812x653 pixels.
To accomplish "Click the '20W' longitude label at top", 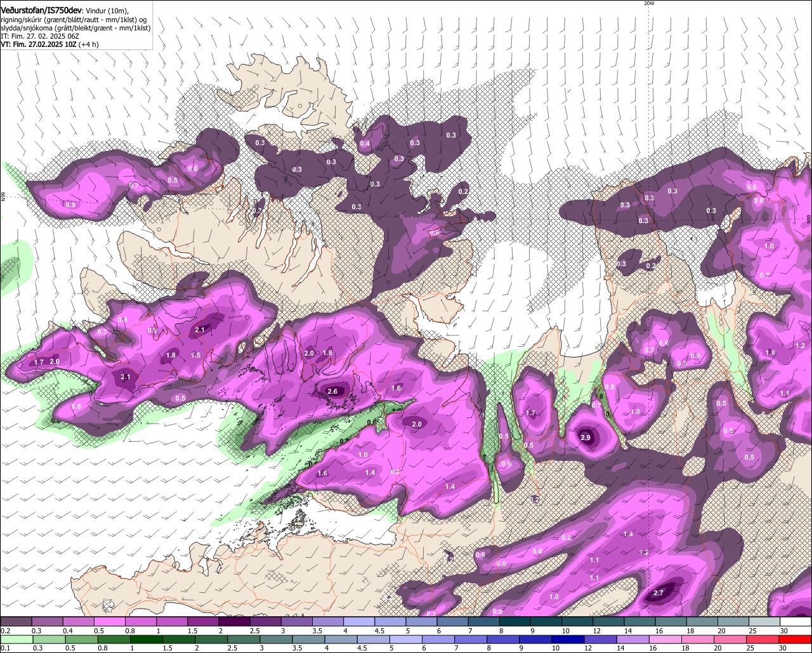I will point(648,3).
